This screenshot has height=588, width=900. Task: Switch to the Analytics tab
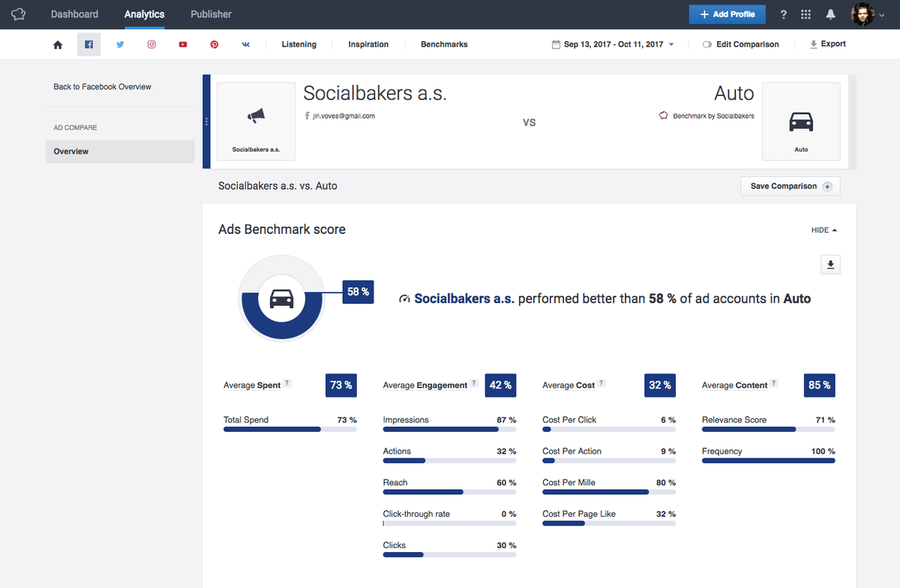click(144, 14)
